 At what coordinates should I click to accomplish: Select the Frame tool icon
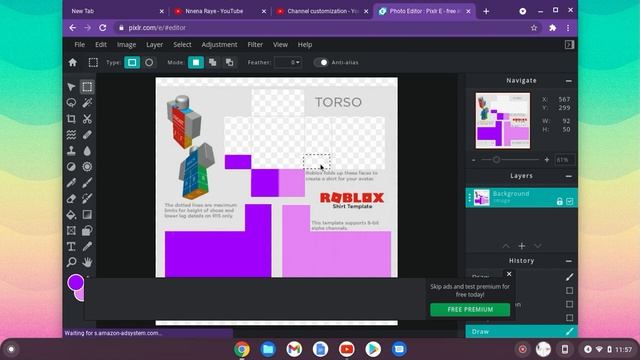tap(71, 231)
